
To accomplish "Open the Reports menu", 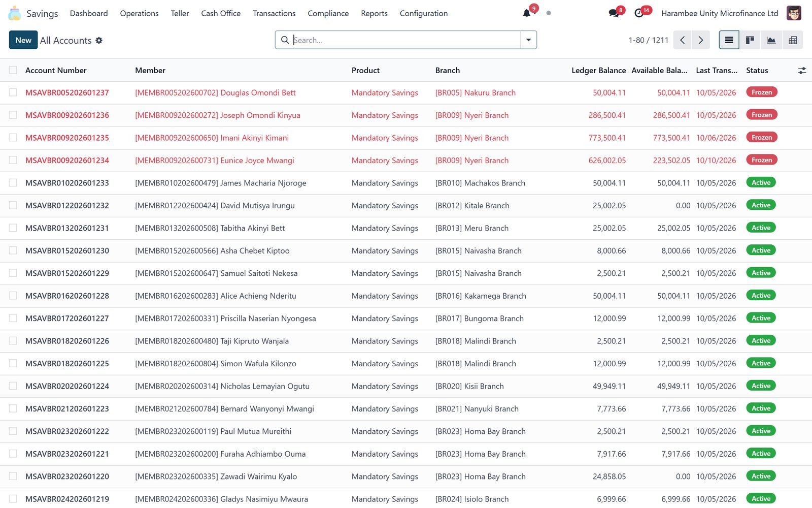I will [374, 13].
